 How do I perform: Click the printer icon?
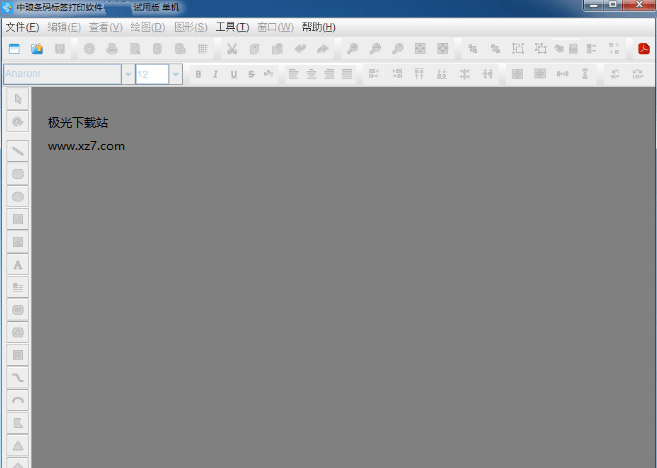[x=112, y=49]
